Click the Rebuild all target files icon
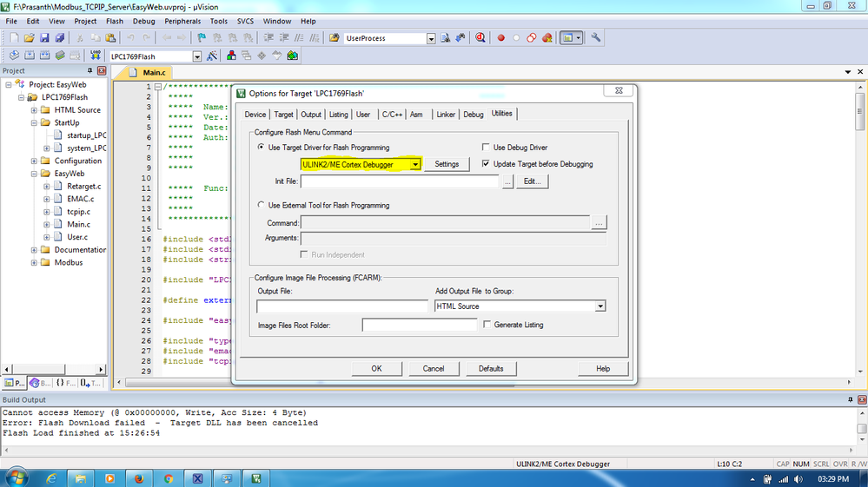 click(x=44, y=56)
